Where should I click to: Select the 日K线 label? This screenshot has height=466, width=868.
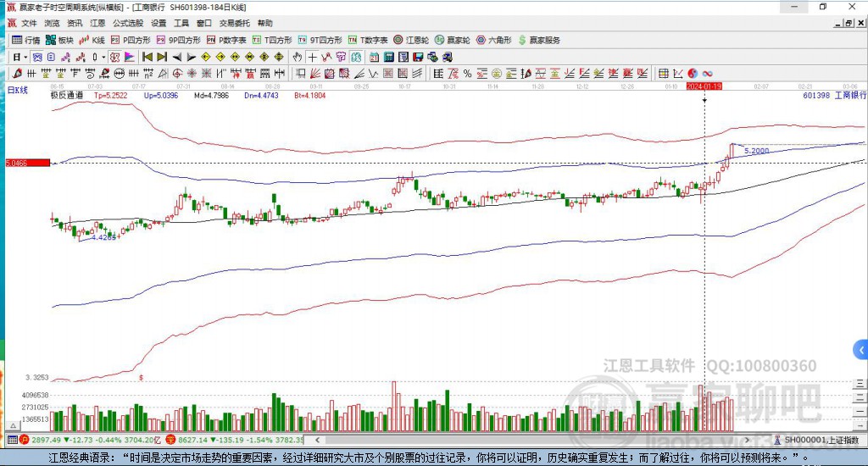pyautogui.click(x=17, y=90)
